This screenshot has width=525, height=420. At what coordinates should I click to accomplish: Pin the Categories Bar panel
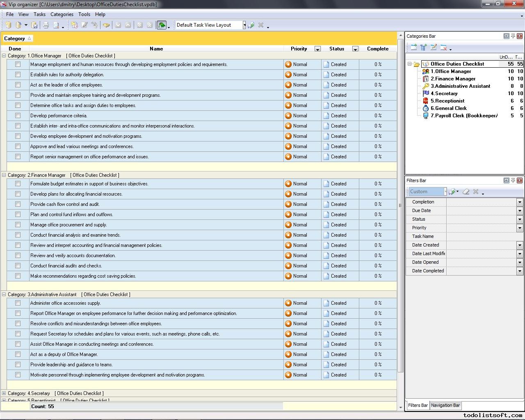point(513,36)
